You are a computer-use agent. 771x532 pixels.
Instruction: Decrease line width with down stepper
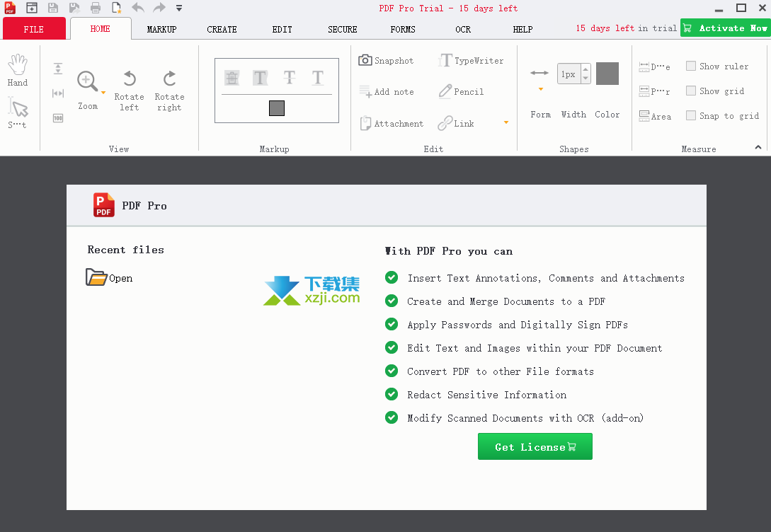(585, 79)
